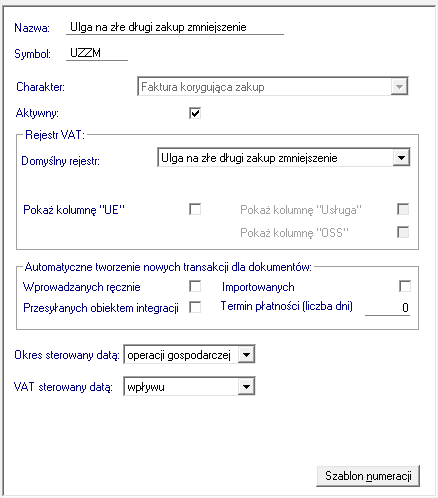Viewport: 438px width, 498px height.
Task: Open VAT sterowany datą dropdown arrow
Action: click(247, 387)
